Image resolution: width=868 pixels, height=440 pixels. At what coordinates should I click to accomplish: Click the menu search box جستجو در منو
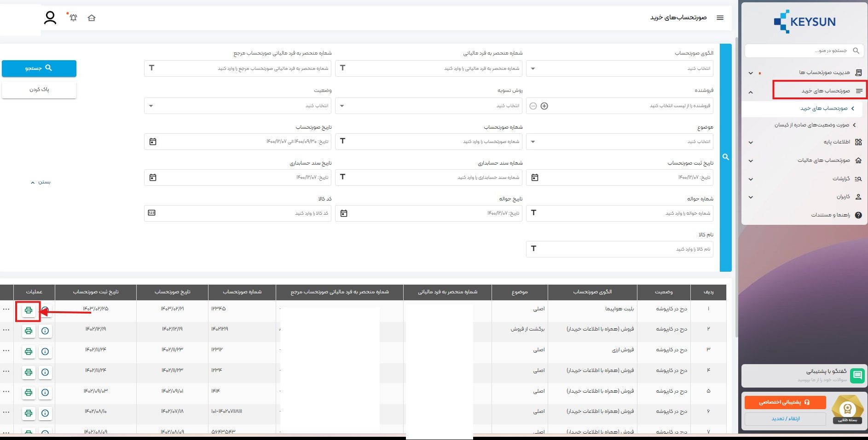click(804, 51)
